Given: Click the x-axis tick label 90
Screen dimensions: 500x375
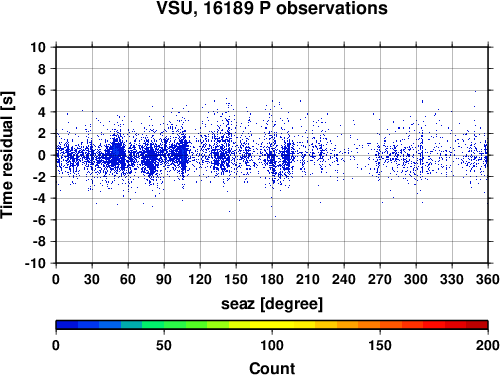Looking at the screenshot, I should point(164,279).
